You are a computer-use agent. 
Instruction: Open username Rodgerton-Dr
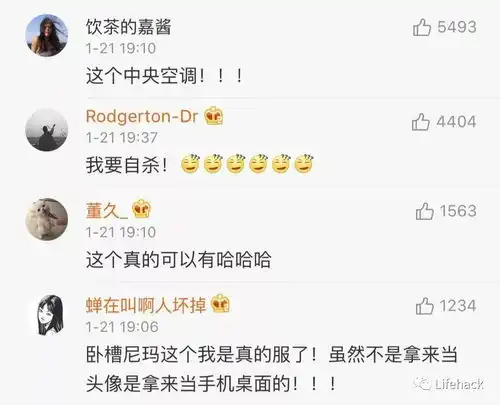(x=142, y=116)
